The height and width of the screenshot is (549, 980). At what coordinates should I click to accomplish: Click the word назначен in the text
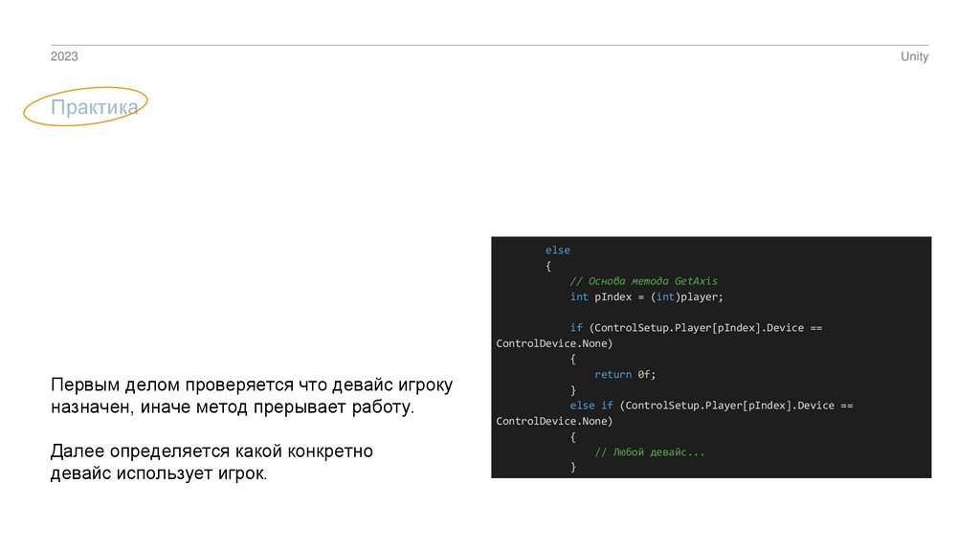point(94,407)
